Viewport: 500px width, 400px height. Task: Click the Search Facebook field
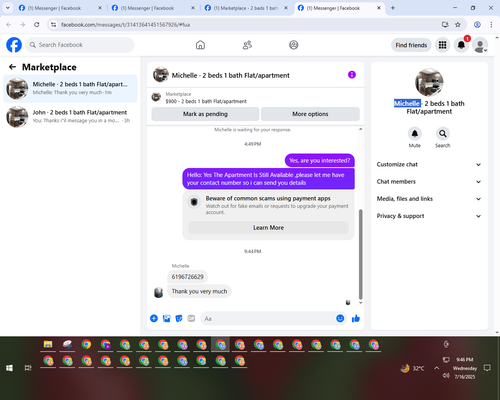(80, 45)
